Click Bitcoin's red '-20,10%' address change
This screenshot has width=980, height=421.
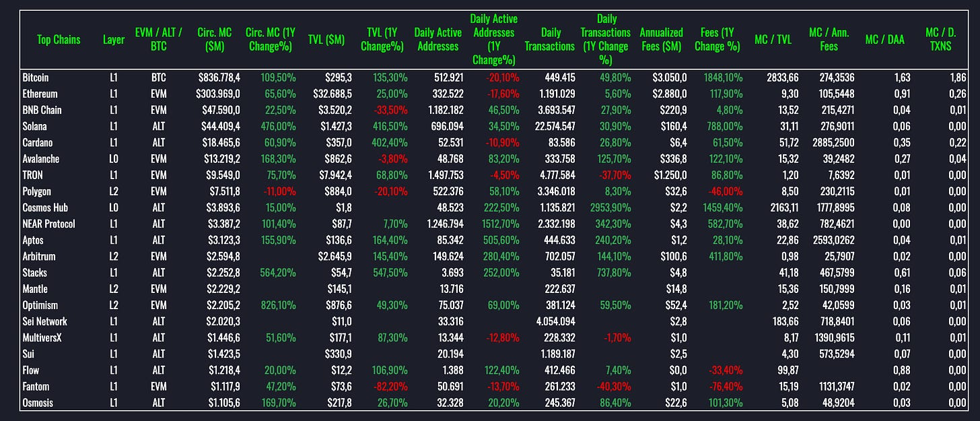502,78
